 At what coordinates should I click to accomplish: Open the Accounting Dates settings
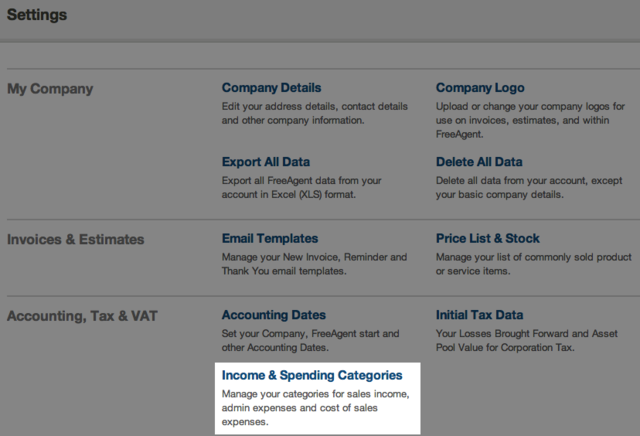tap(274, 315)
